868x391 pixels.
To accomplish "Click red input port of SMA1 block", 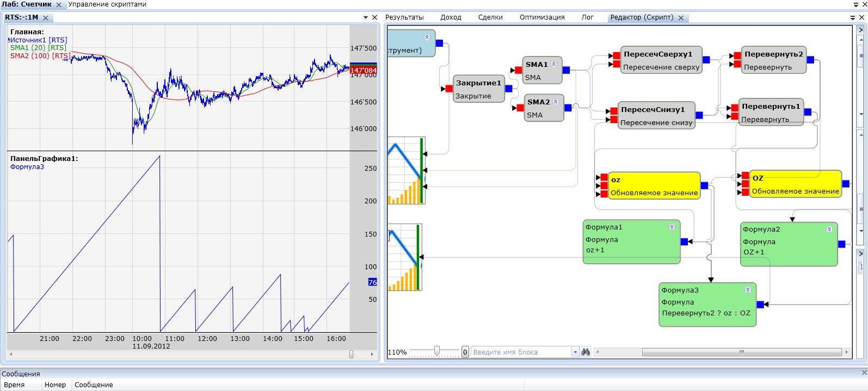I will click(518, 70).
